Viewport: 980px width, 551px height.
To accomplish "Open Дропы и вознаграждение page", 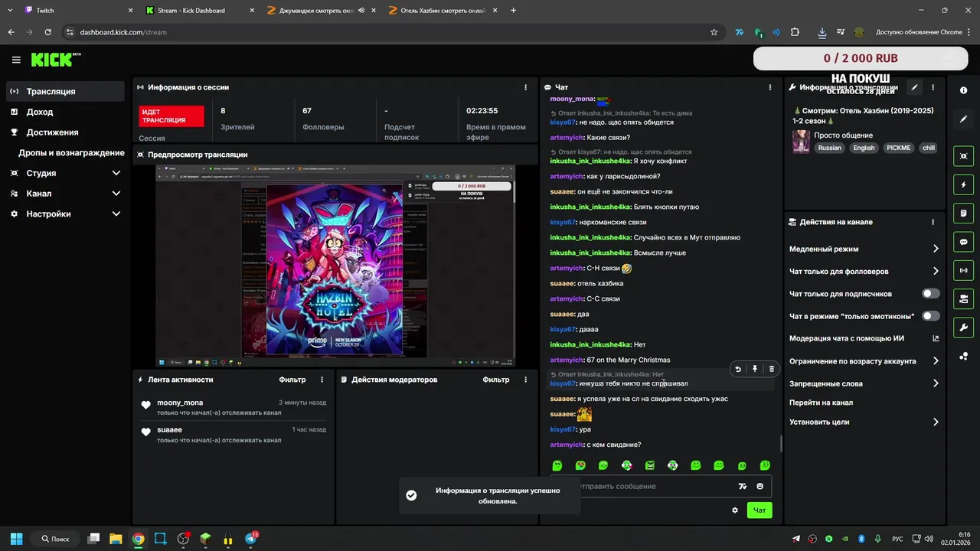I will (71, 153).
